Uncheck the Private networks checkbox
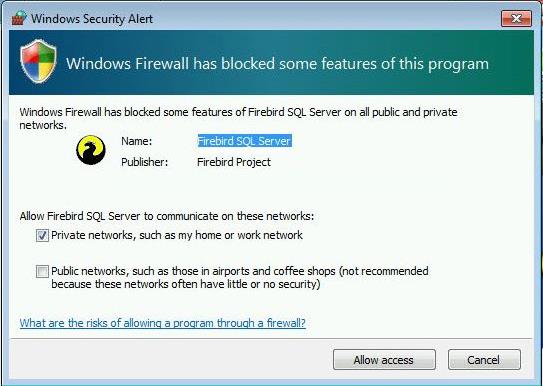The image size is (543, 386). click(x=42, y=235)
